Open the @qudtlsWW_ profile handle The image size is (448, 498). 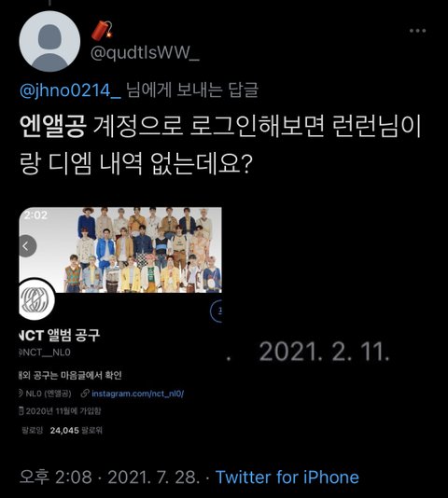tap(145, 52)
